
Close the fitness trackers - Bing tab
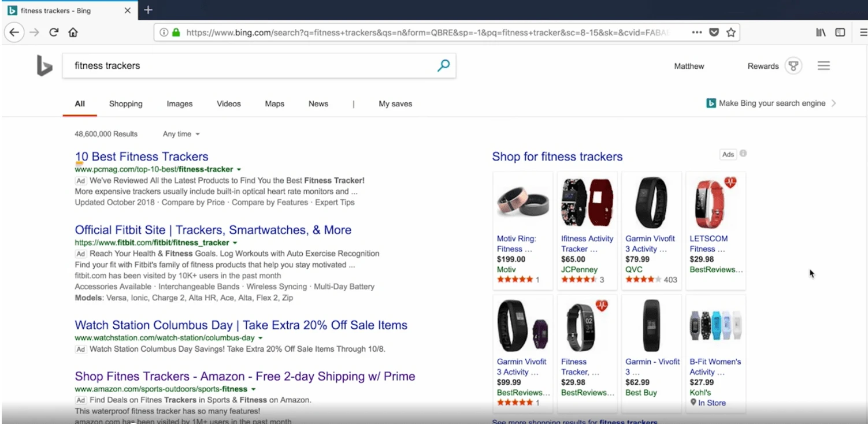tap(128, 10)
